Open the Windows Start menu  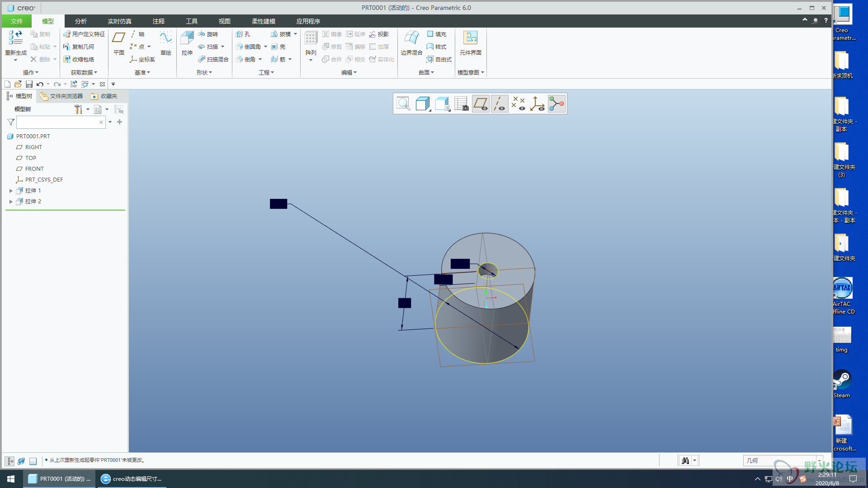click(x=11, y=479)
